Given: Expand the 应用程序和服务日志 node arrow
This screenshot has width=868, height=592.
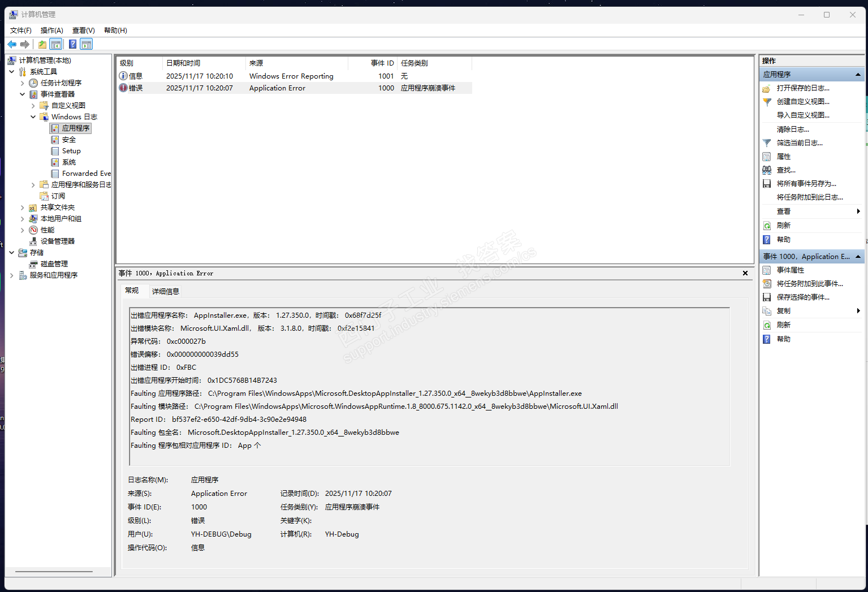Looking at the screenshot, I should 33,185.
